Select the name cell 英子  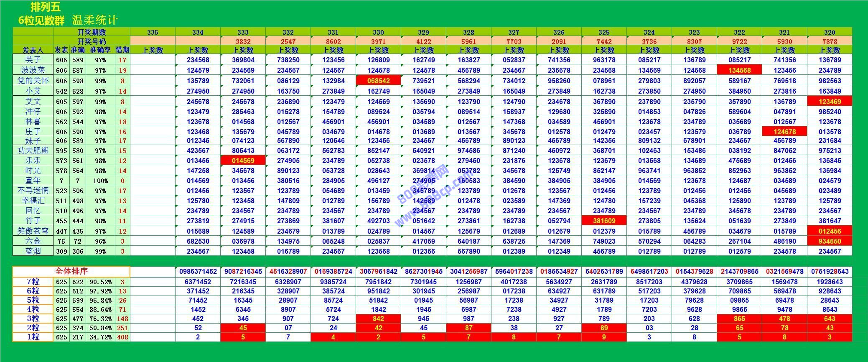33,60
